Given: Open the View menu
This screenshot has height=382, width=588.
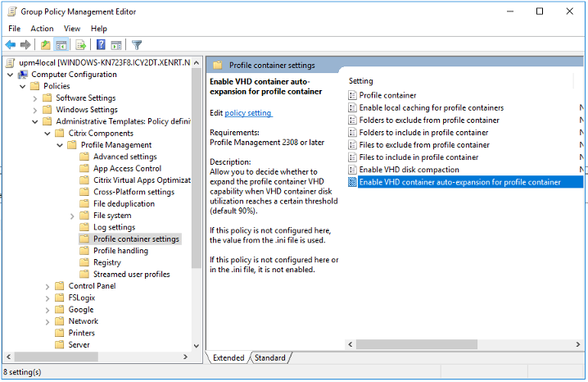Looking at the screenshot, I should click(72, 29).
